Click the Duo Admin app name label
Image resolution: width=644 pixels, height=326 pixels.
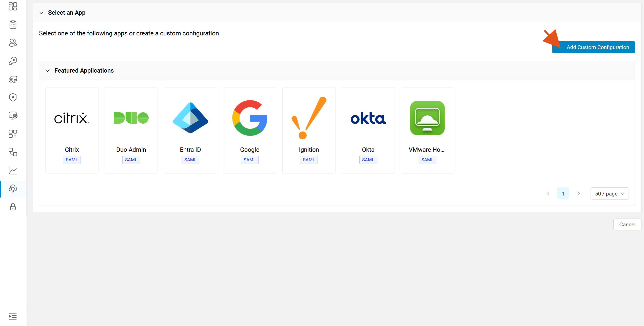131,150
